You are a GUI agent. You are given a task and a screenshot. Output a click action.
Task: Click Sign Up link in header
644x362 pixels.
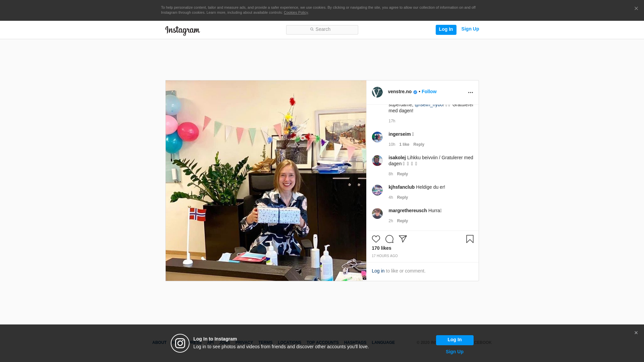(x=470, y=29)
